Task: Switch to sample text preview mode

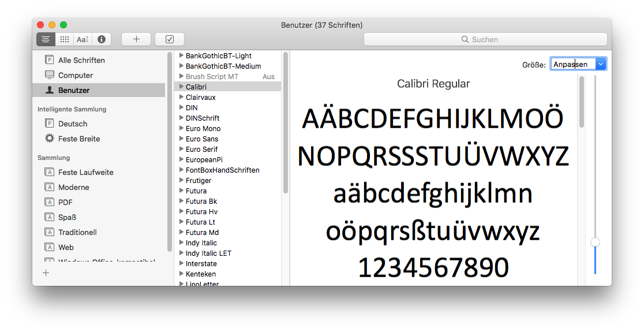Action: tap(46, 39)
